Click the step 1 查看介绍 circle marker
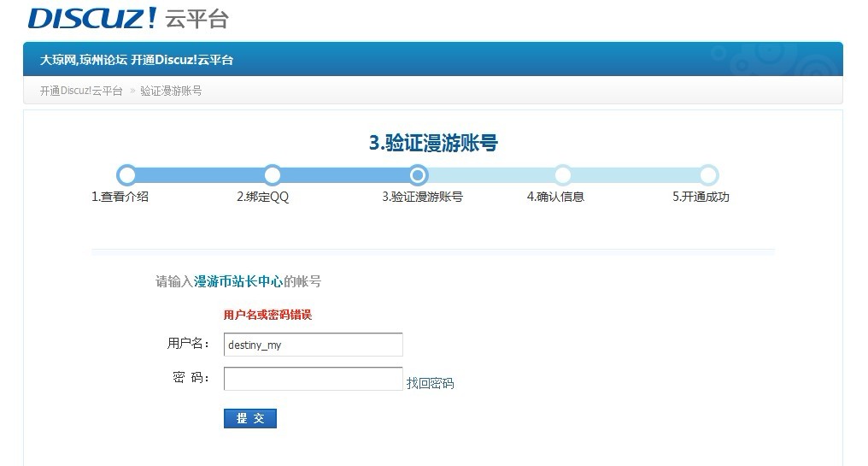 click(x=126, y=175)
